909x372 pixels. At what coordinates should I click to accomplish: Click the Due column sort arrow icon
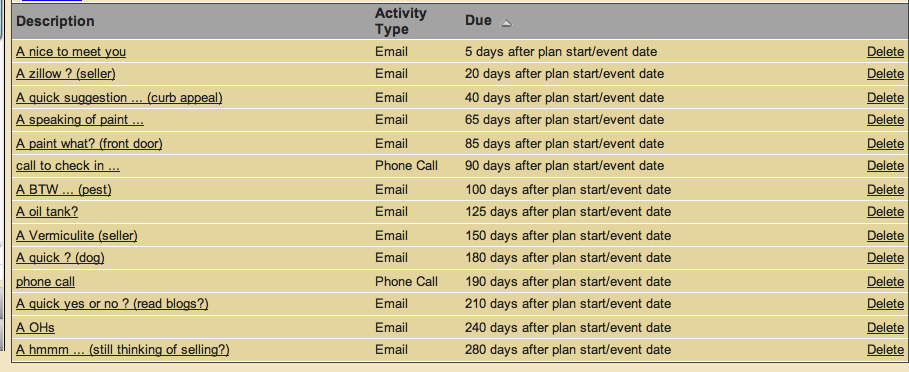pyautogui.click(x=506, y=23)
